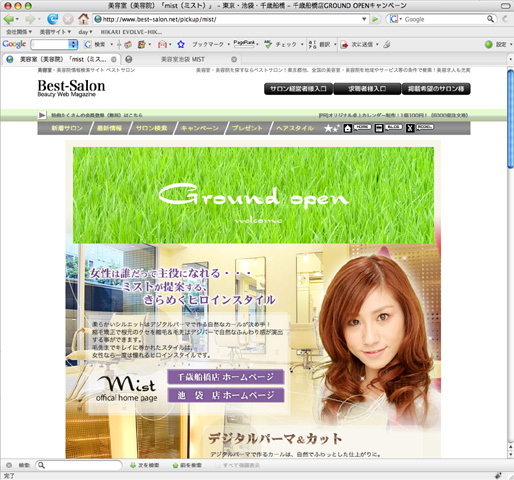Open the 千歳船橋店 ホームページ link
Viewport: 514px width, 480px height.
pyautogui.click(x=226, y=377)
